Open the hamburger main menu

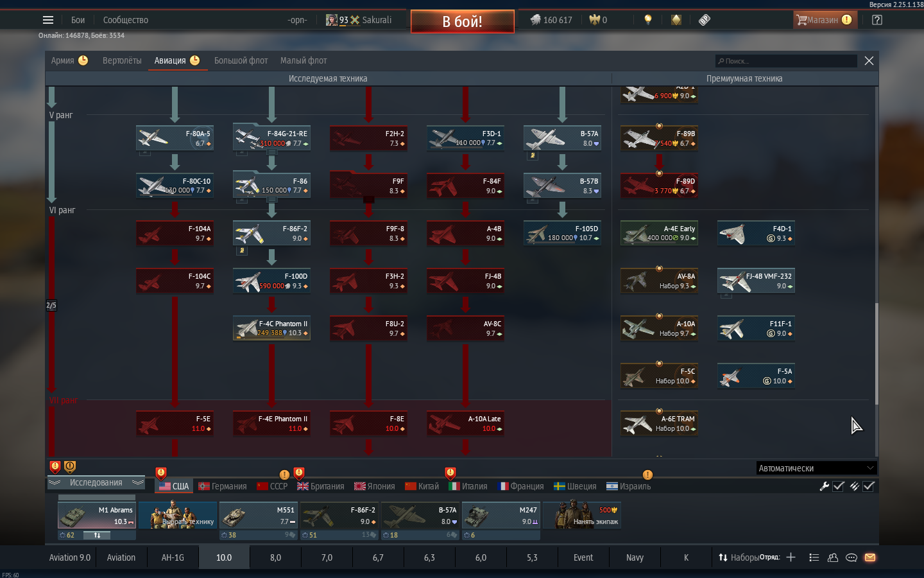(x=48, y=20)
